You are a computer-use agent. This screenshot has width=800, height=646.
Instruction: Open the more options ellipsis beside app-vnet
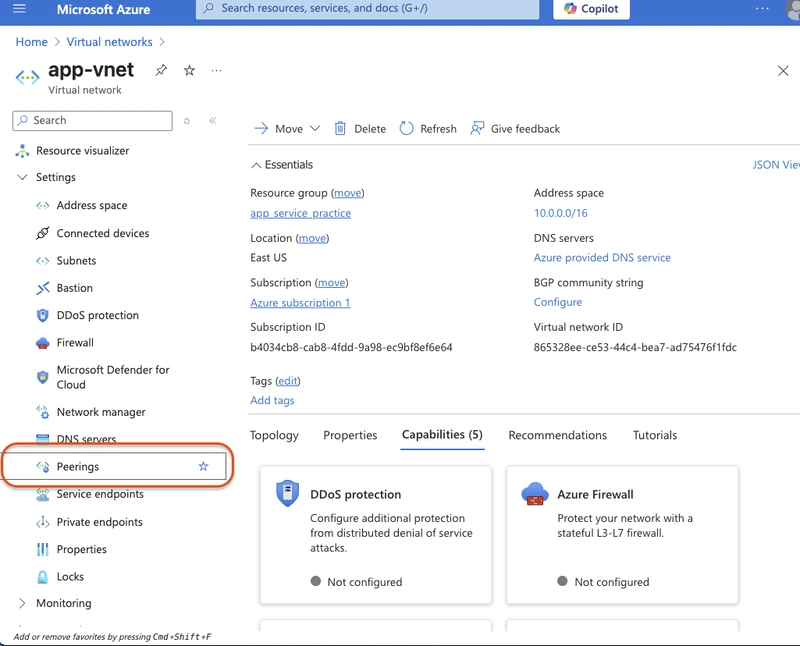coord(216,70)
